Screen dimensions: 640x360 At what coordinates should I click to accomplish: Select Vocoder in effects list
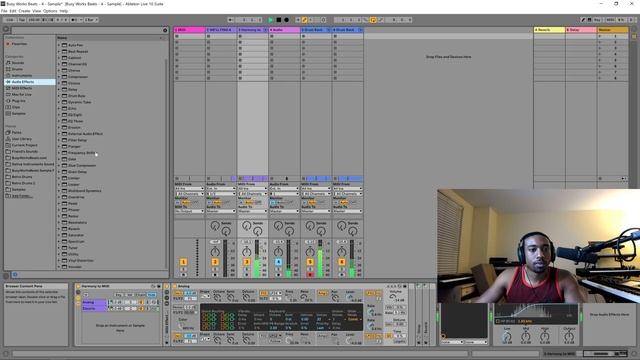pyautogui.click(x=75, y=267)
